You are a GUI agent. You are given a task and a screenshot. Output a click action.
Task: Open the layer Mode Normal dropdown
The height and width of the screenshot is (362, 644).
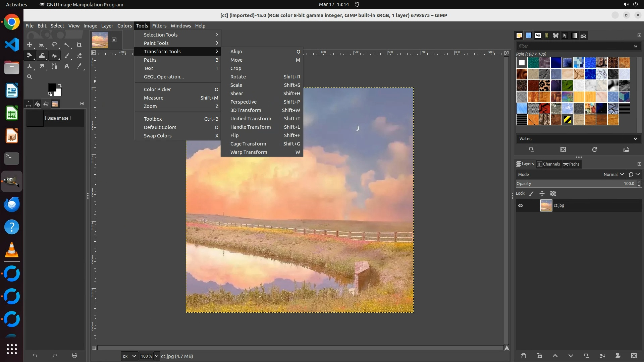point(613,174)
